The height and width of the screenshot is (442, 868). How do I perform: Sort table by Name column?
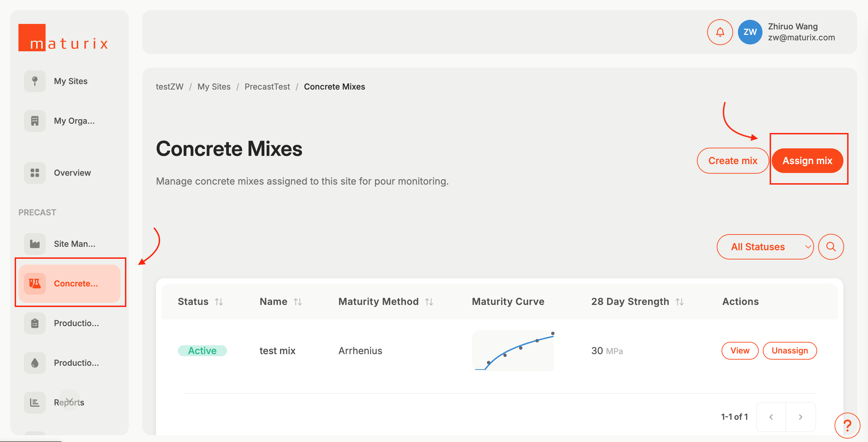tap(298, 302)
